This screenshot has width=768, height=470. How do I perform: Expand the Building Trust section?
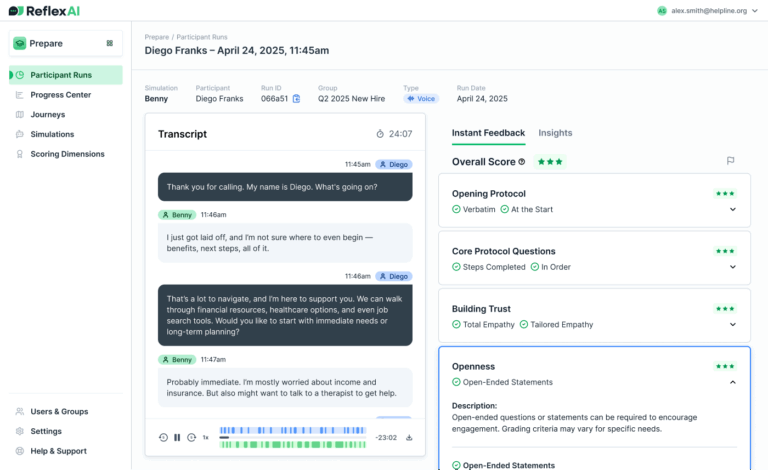(x=732, y=325)
